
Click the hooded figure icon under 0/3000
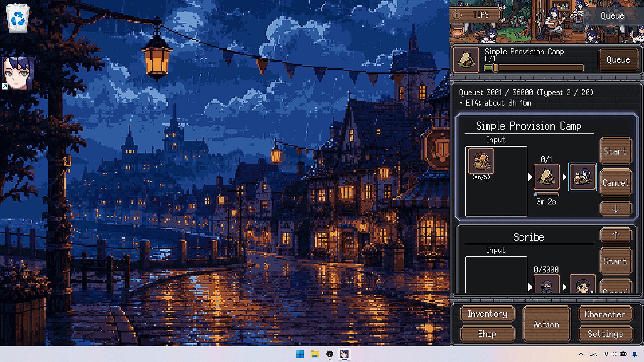[546, 284]
